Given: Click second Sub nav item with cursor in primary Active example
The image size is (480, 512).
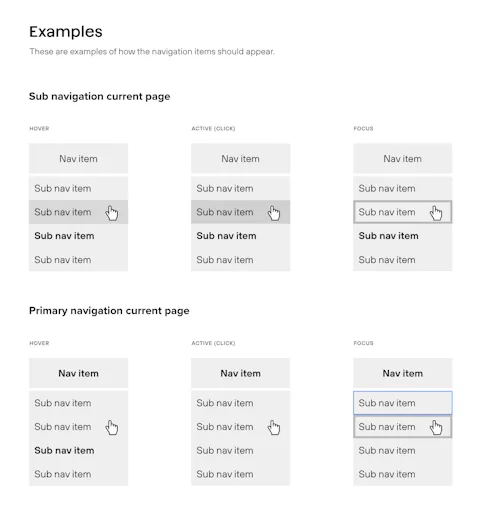Looking at the screenshot, I should [x=240, y=427].
